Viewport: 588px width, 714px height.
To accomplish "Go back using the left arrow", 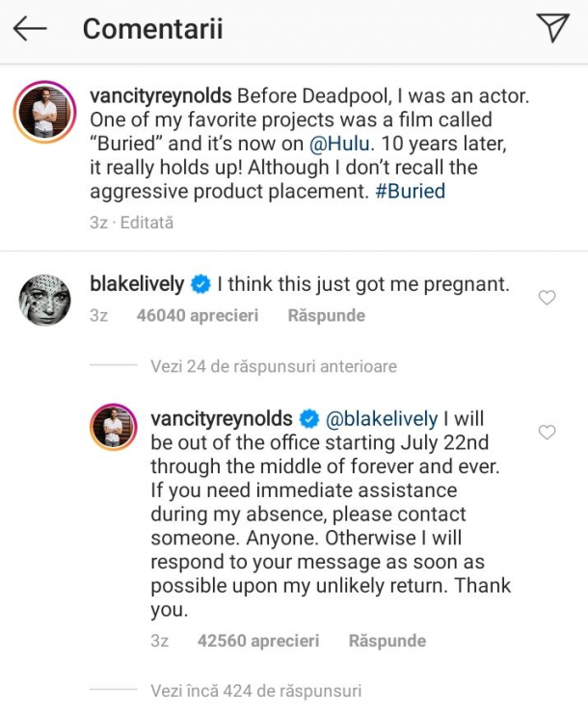I will (30, 29).
